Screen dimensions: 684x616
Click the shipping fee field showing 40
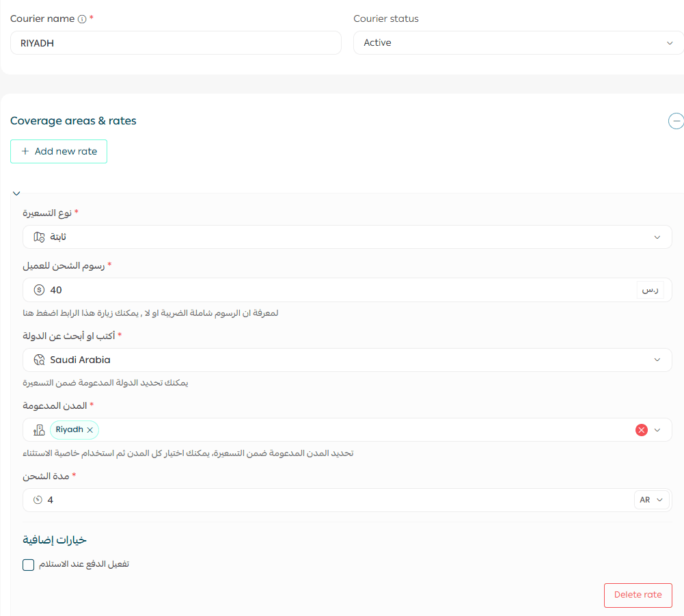coord(335,290)
